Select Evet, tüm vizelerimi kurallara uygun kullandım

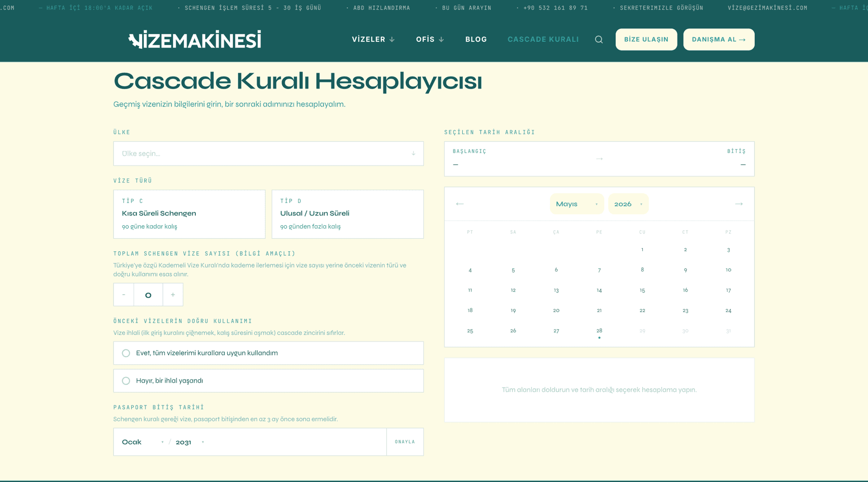coord(269,353)
